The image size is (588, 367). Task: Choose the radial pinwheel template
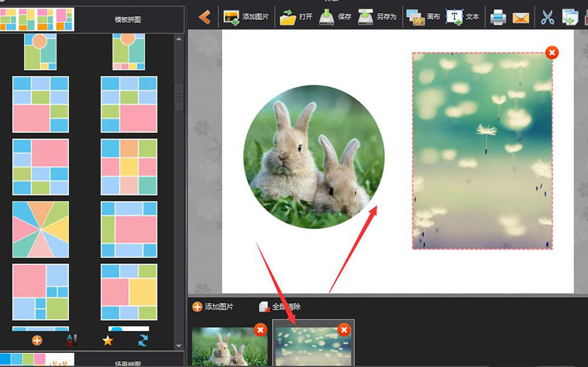click(40, 229)
